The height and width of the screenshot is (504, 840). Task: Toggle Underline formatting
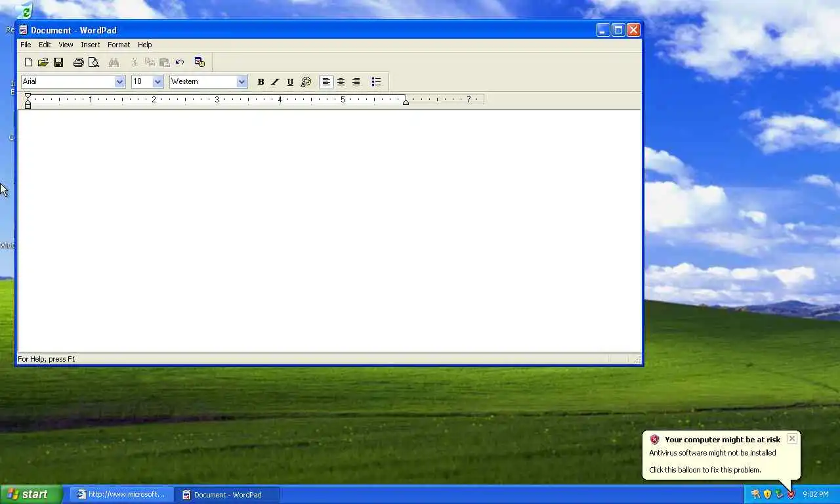click(290, 82)
